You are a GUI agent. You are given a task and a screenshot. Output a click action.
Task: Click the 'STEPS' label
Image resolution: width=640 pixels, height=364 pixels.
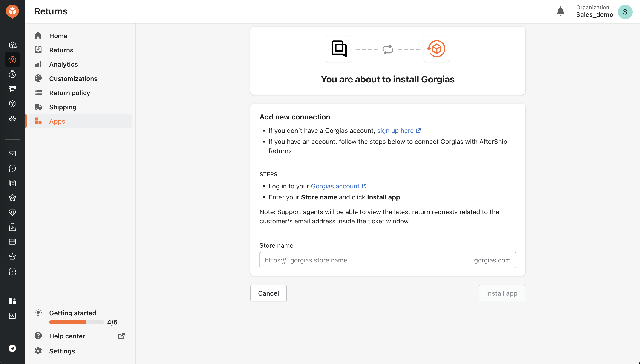coord(268,174)
